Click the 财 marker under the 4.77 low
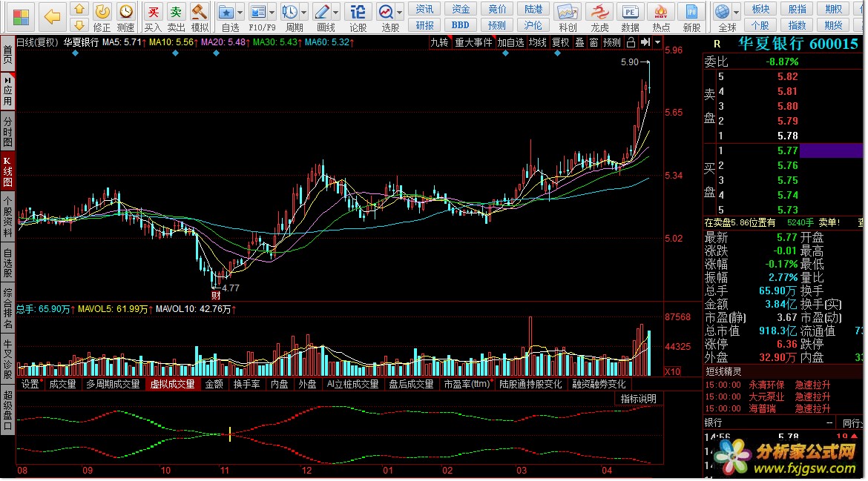 coord(216,295)
